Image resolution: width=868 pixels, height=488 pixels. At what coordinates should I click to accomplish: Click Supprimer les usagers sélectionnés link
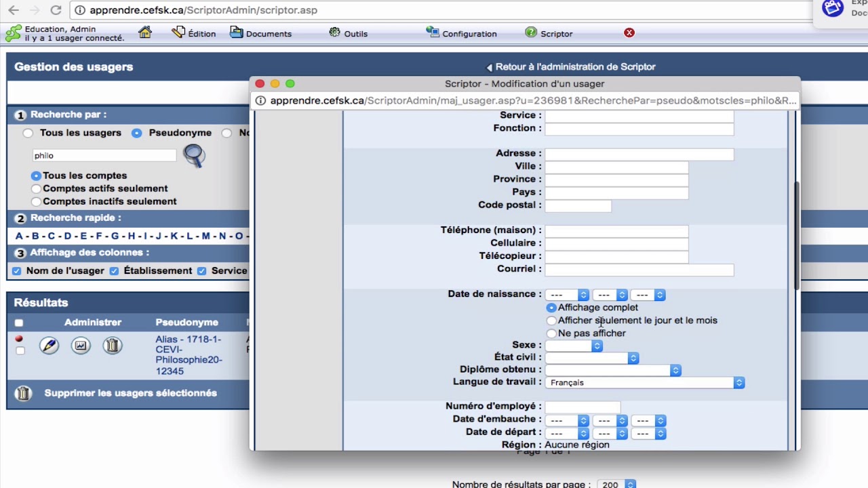pos(131,393)
